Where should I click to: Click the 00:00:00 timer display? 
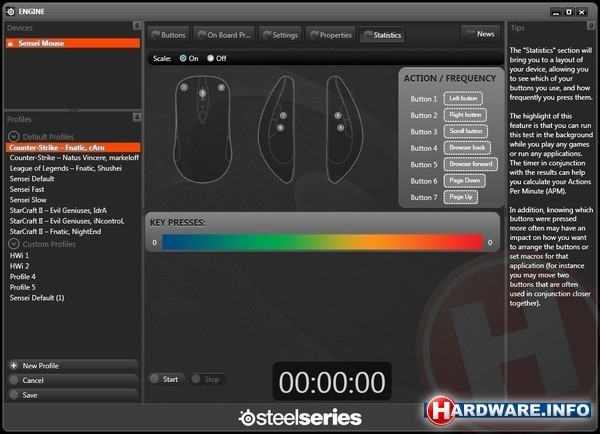[332, 382]
